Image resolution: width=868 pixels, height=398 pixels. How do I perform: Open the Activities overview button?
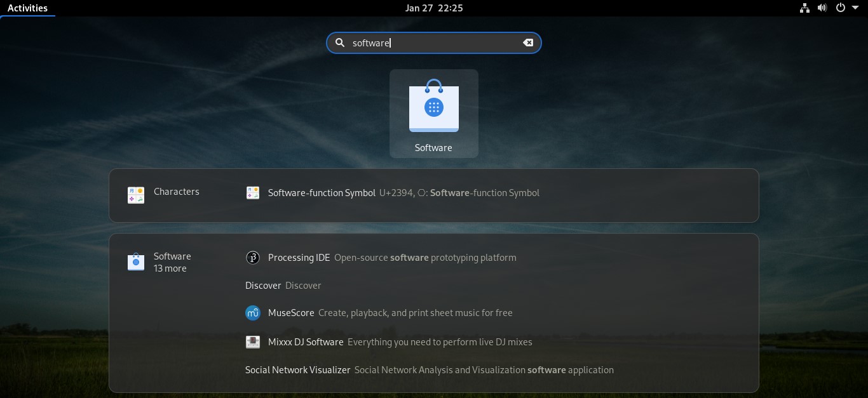tap(27, 8)
